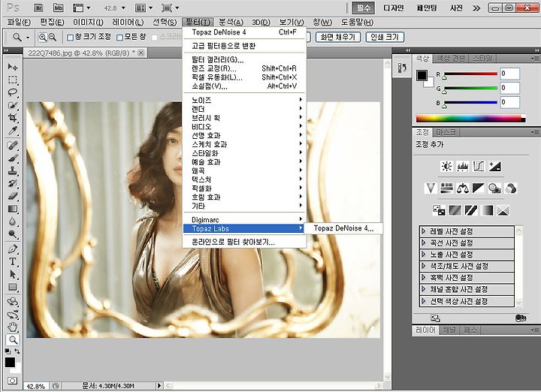Image resolution: width=541 pixels, height=392 pixels.
Task: Switch to 레이어 panel tab
Action: [x=425, y=330]
